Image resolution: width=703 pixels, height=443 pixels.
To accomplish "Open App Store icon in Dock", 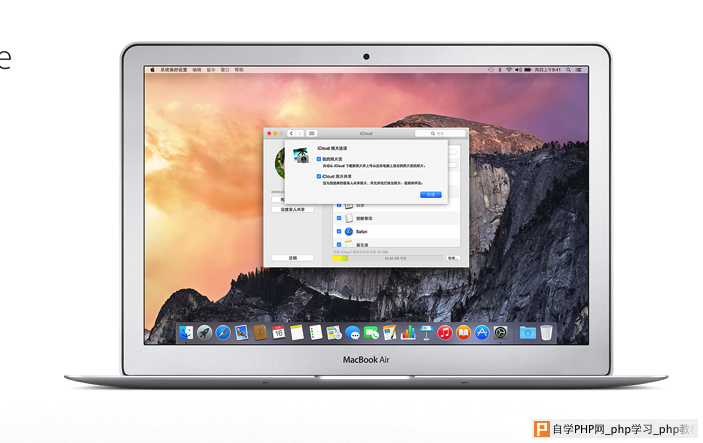I will (x=482, y=333).
